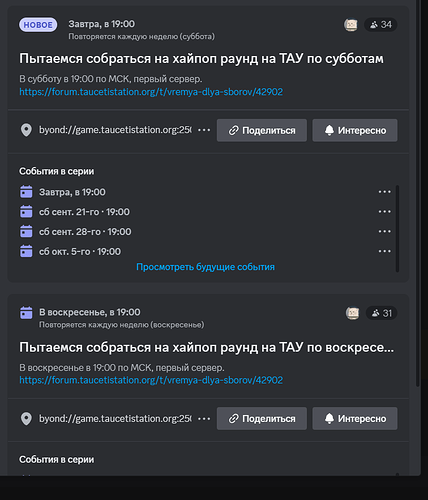Mark Saturday event as Интересно
Screen dimensions: 428x500
pyautogui.click(x=355, y=130)
